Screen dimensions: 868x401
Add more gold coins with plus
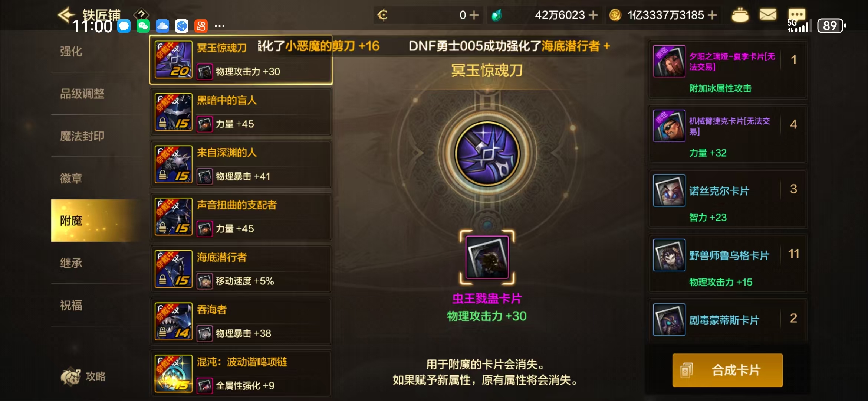point(712,15)
